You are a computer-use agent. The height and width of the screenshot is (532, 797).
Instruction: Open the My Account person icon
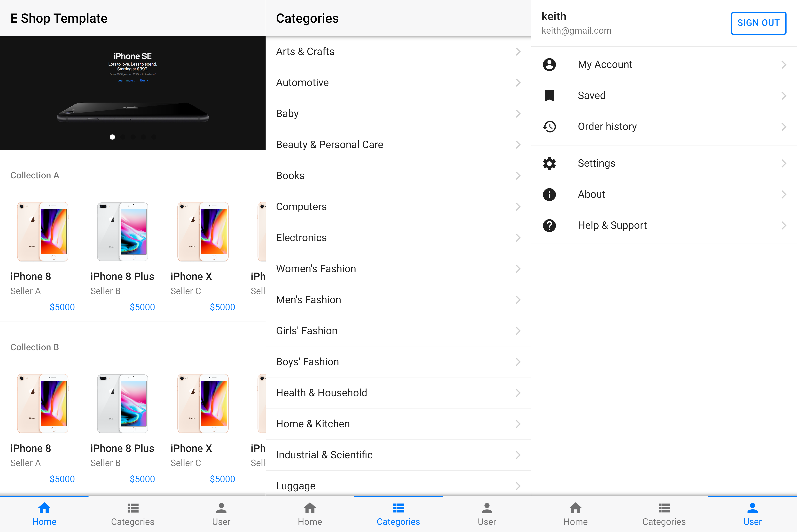pyautogui.click(x=549, y=64)
